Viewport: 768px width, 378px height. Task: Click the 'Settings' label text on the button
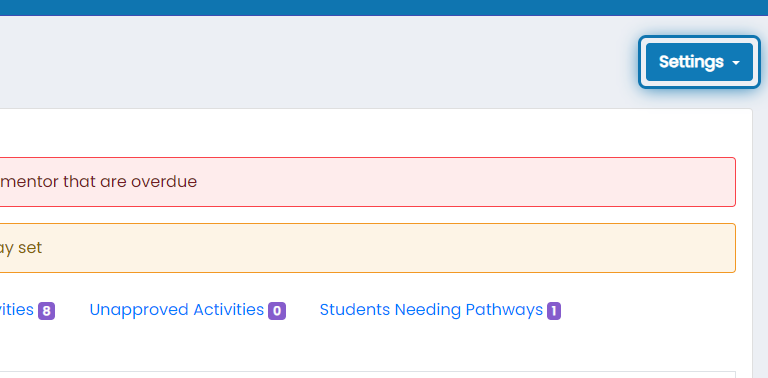coord(691,62)
